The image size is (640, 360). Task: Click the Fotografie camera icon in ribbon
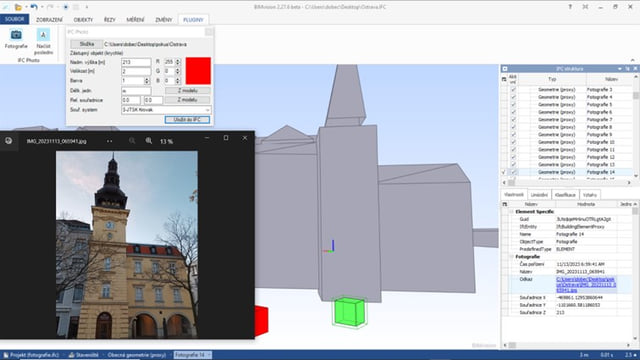16,35
